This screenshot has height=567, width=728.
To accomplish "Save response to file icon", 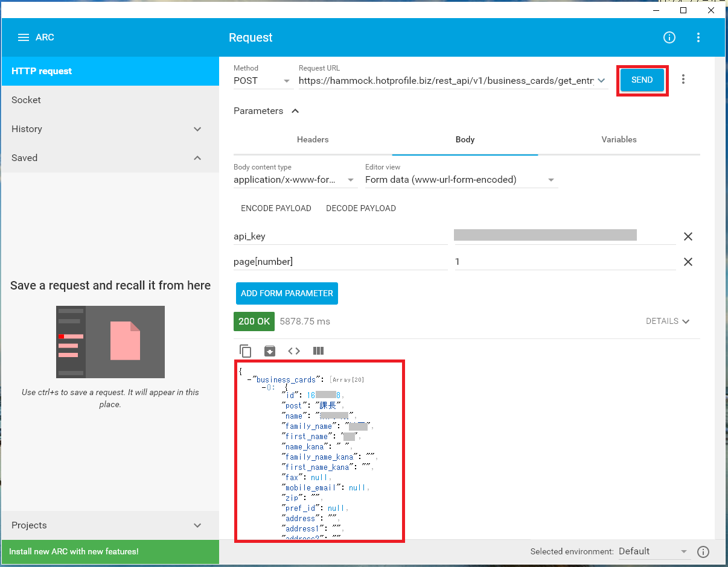I will click(x=270, y=351).
